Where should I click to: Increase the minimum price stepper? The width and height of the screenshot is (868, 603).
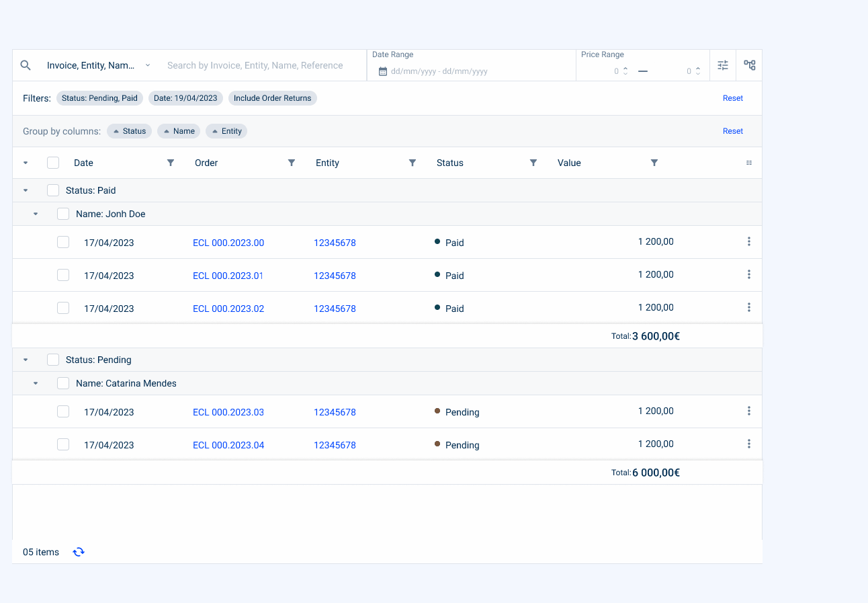point(625,69)
